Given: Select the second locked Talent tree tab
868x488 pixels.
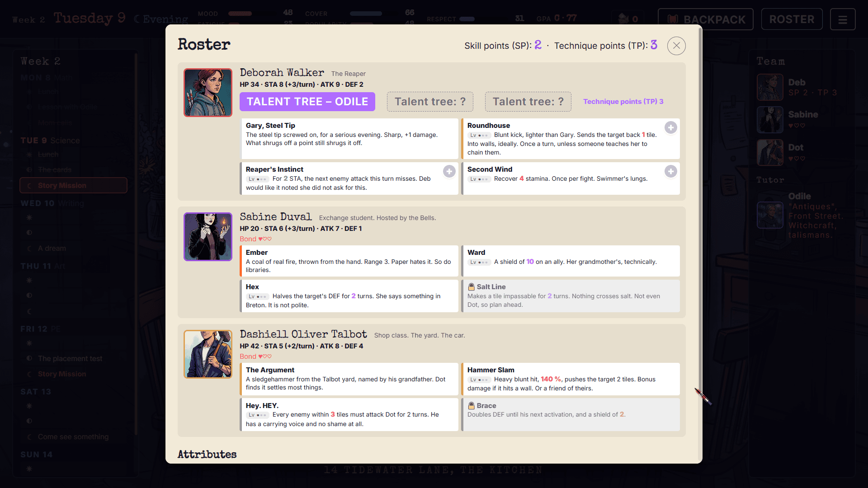Looking at the screenshot, I should (528, 102).
